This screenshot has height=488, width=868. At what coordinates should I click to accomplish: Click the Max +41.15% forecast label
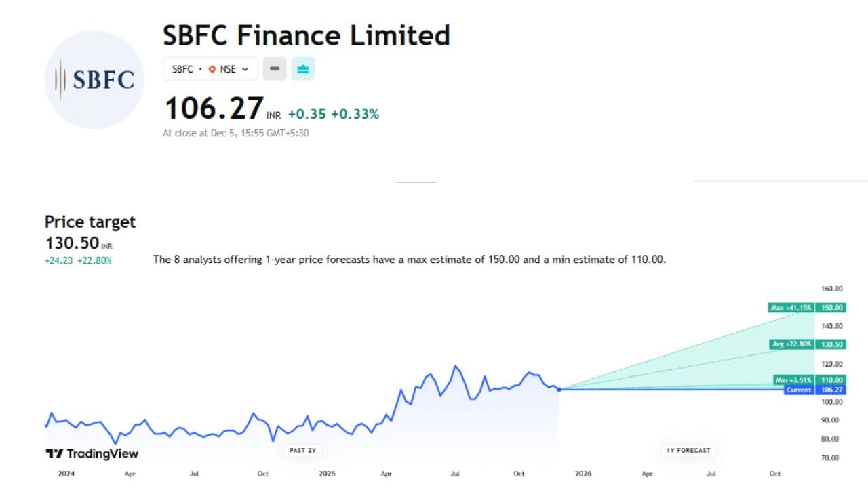click(x=792, y=307)
